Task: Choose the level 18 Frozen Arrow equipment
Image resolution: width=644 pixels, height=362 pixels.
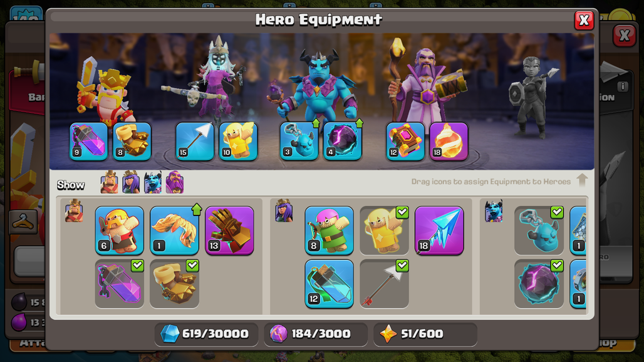Action: 440,230
